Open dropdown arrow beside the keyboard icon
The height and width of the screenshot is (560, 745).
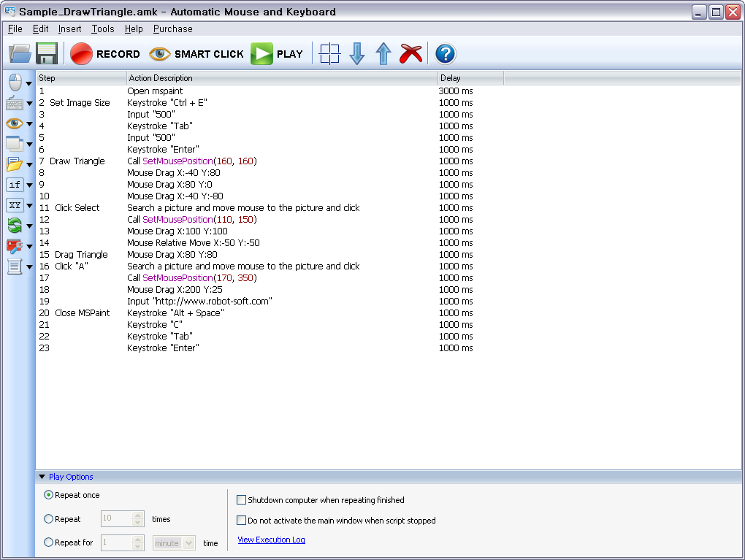click(29, 104)
